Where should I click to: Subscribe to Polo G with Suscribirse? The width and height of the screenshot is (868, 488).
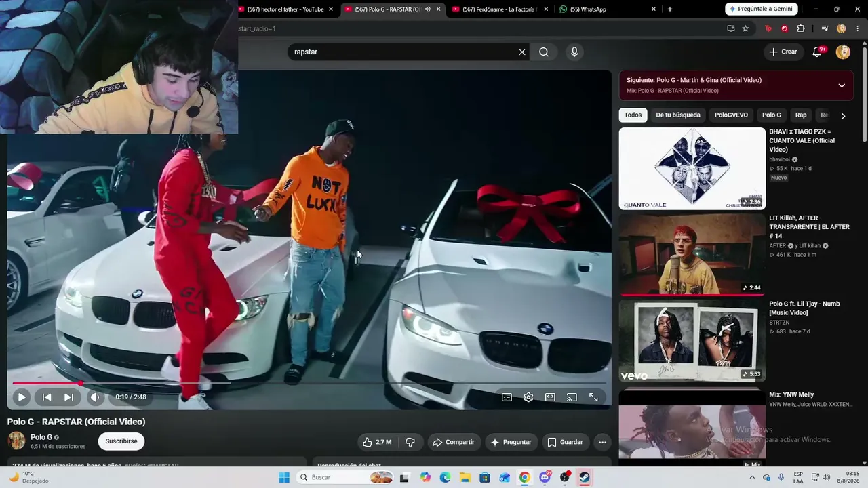pos(121,441)
